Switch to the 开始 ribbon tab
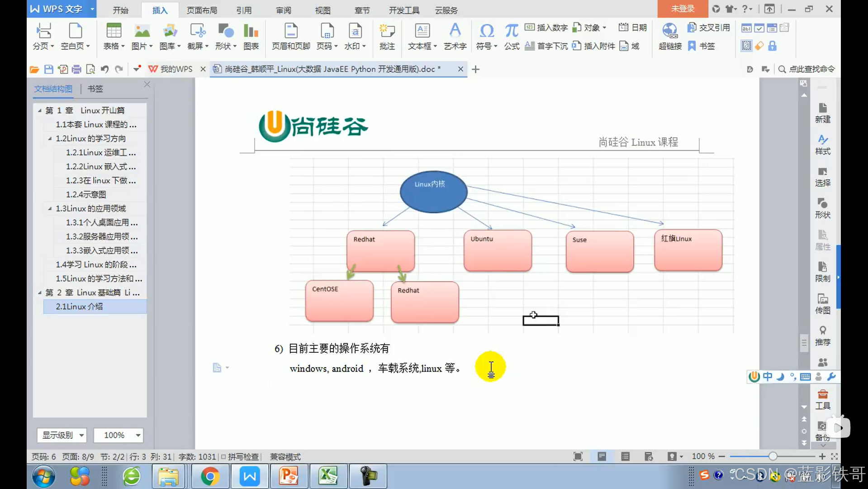Viewport: 868px width, 489px height. point(120,10)
